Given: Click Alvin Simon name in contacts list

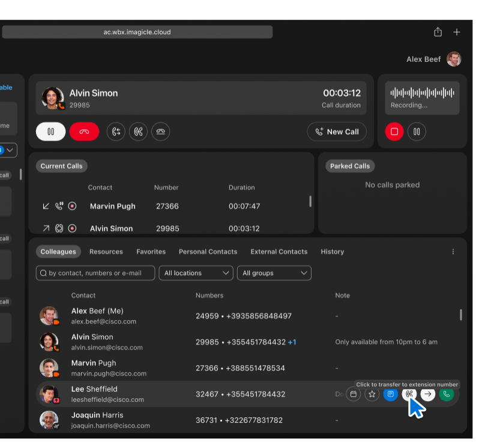Looking at the screenshot, I should pos(92,337).
